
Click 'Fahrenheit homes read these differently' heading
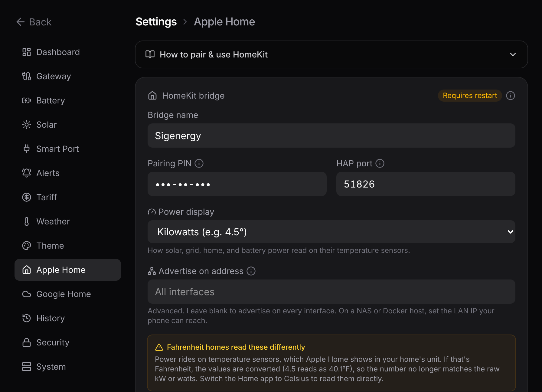point(236,347)
